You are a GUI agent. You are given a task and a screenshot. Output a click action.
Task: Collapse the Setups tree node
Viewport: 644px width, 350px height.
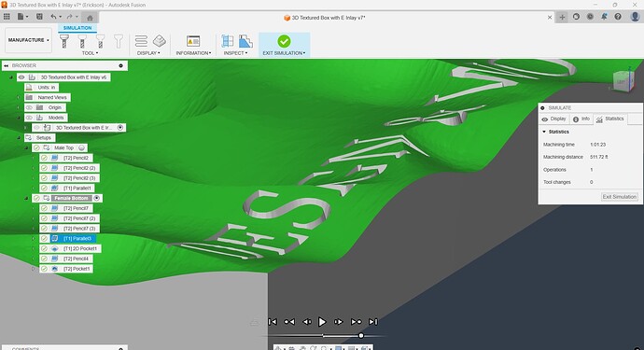(x=19, y=137)
